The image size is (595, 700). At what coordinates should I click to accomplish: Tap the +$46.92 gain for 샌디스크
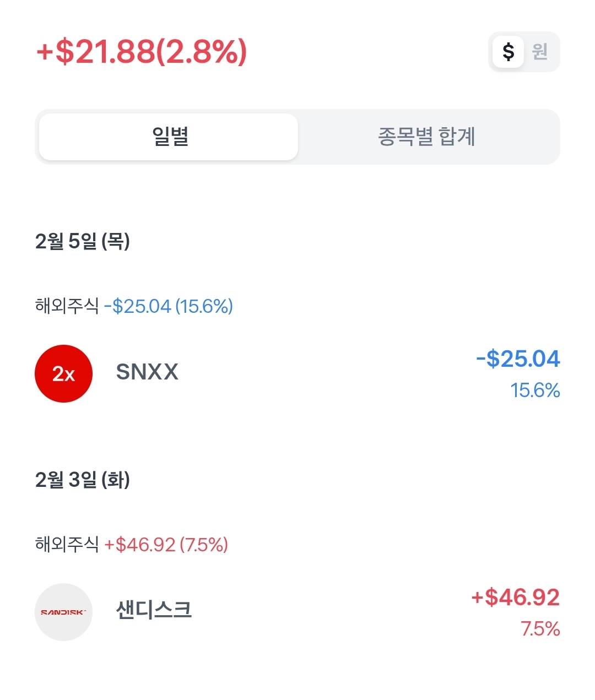pos(516,598)
